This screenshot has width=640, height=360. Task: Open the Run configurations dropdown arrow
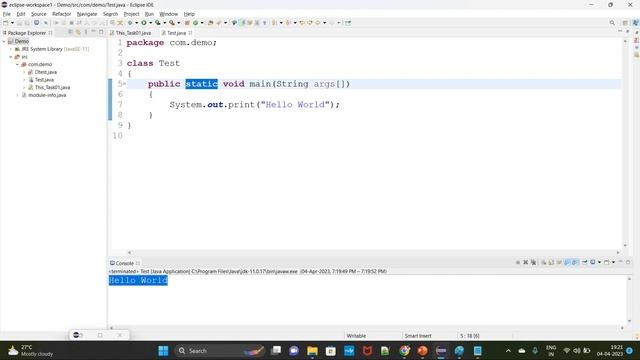click(x=151, y=23)
